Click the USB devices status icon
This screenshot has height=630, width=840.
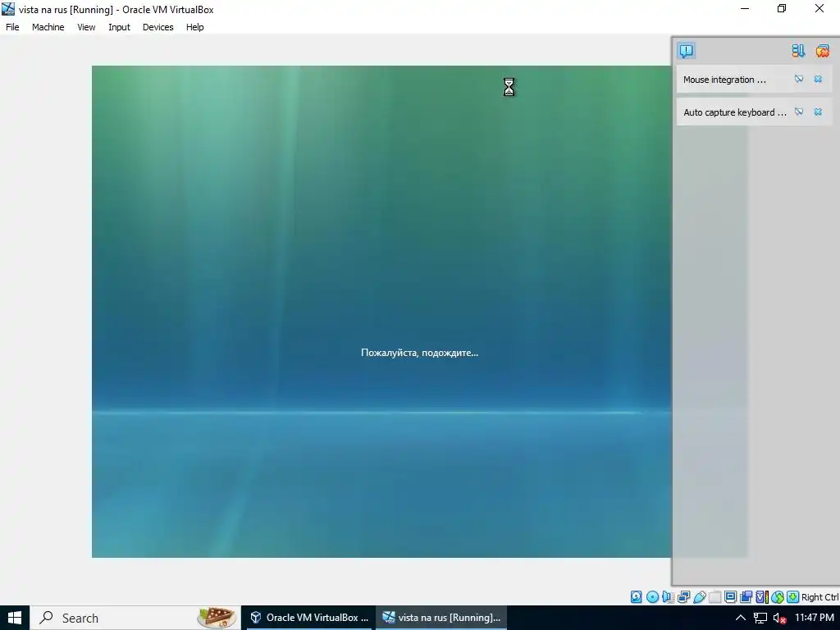click(x=699, y=597)
